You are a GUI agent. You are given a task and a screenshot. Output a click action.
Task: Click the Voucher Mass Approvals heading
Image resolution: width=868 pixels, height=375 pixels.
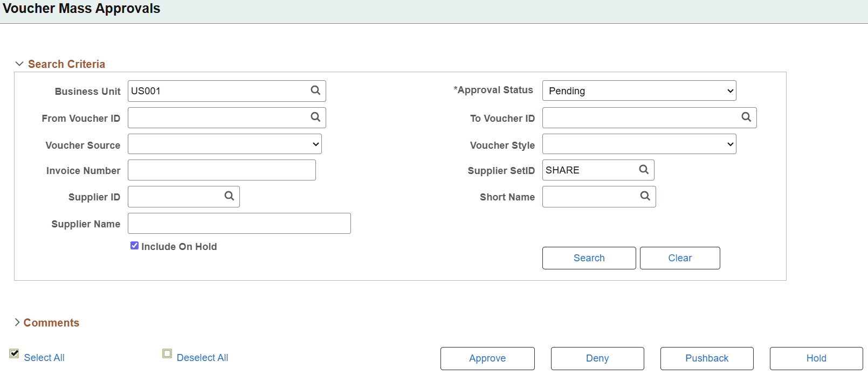(x=81, y=9)
